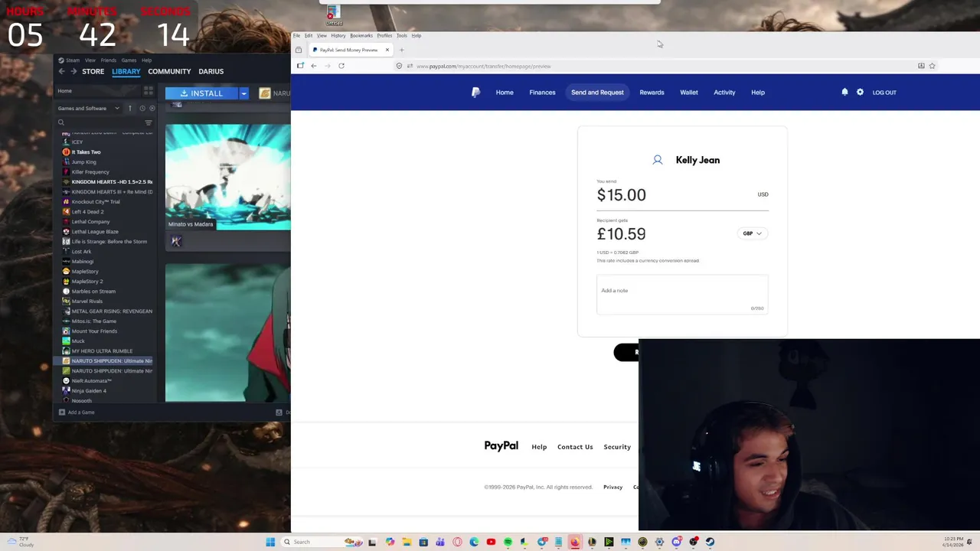Click Firefox icon in taskbar
Viewport: 980px width, 551px height.
coord(575,542)
